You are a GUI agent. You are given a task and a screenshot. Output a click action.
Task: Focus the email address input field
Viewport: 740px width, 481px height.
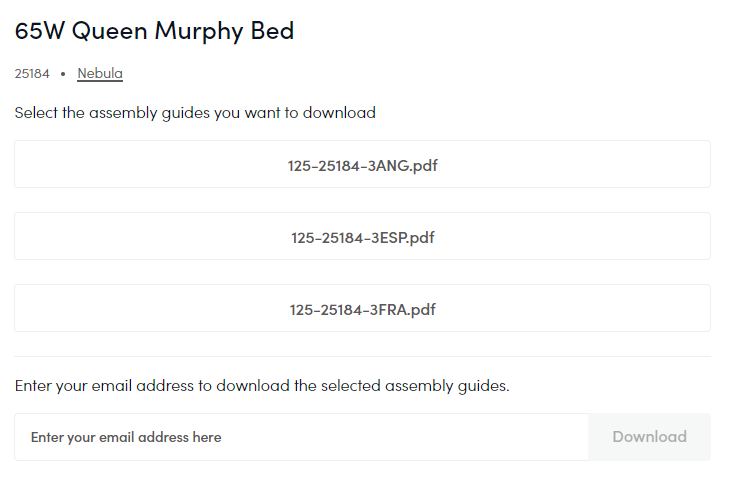point(301,437)
